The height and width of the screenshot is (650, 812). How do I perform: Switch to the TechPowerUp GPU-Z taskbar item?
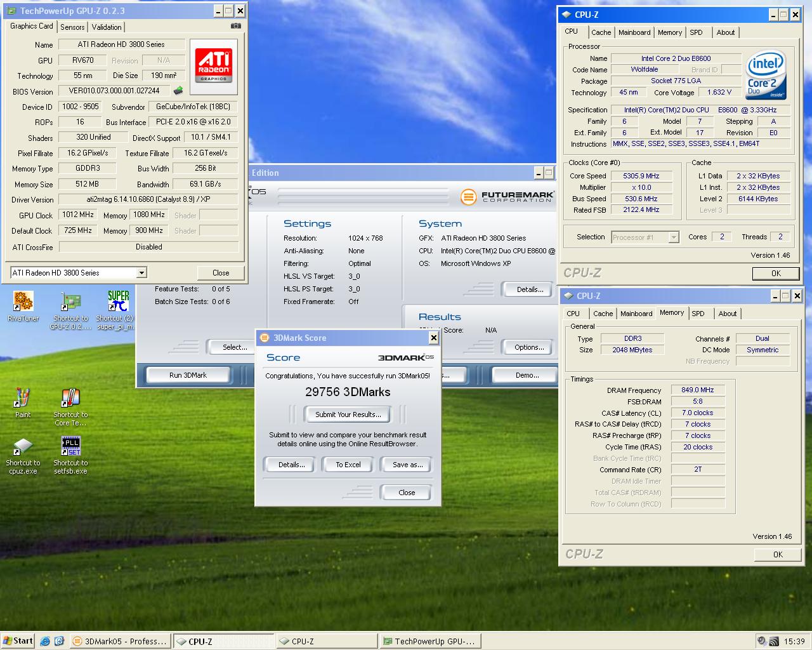(430, 641)
